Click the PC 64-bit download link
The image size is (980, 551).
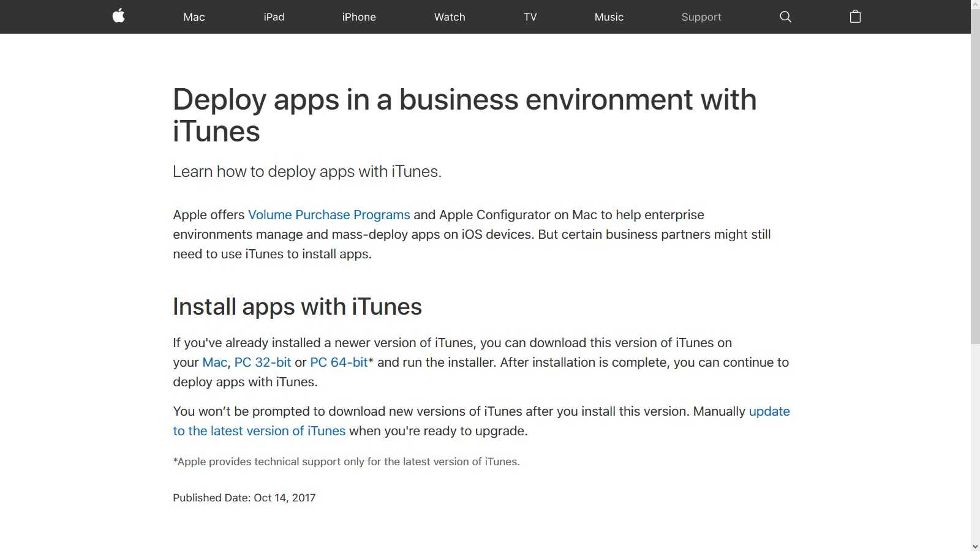coord(339,362)
